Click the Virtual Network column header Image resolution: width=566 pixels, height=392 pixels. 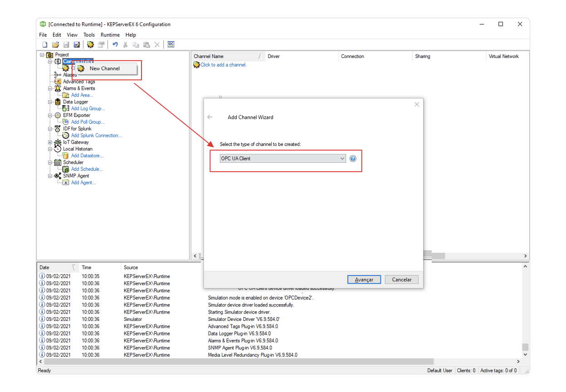click(507, 56)
